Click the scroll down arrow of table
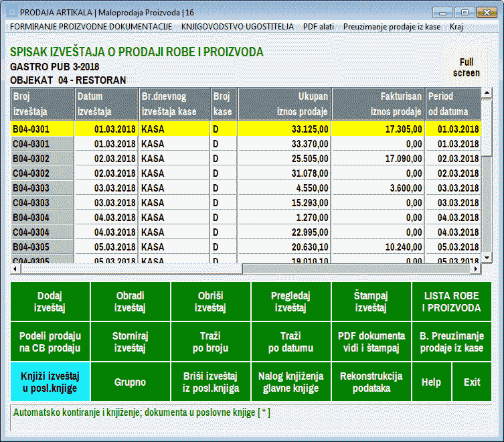Image resolution: width=504 pixels, height=442 pixels. click(487, 257)
